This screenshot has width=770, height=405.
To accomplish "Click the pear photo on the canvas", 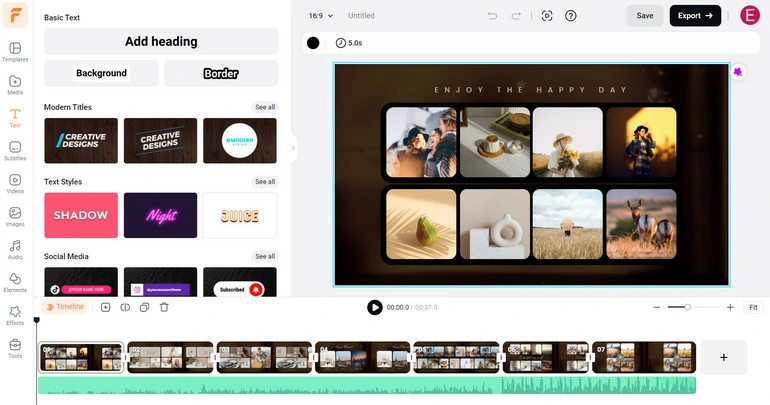I will click(x=421, y=224).
